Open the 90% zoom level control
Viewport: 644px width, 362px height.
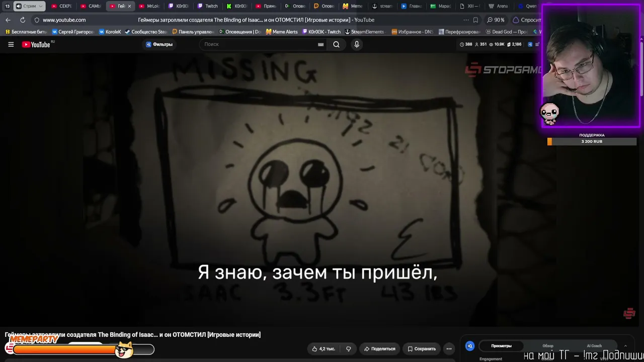496,20
